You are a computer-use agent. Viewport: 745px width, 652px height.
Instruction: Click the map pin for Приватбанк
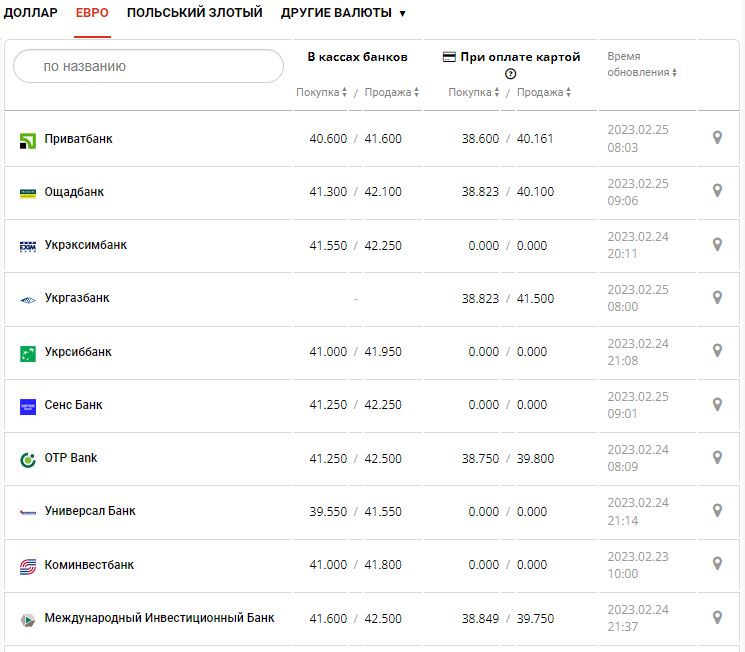tap(717, 138)
